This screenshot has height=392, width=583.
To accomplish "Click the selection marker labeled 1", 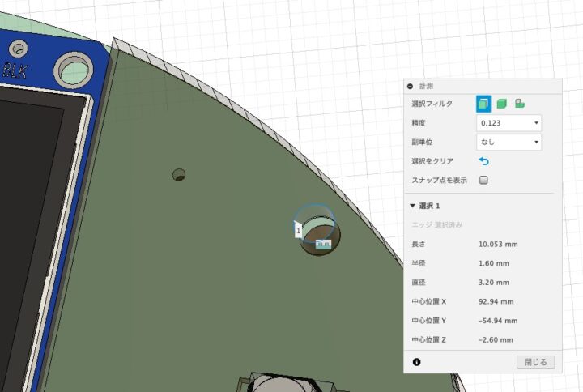I will click(x=298, y=231).
